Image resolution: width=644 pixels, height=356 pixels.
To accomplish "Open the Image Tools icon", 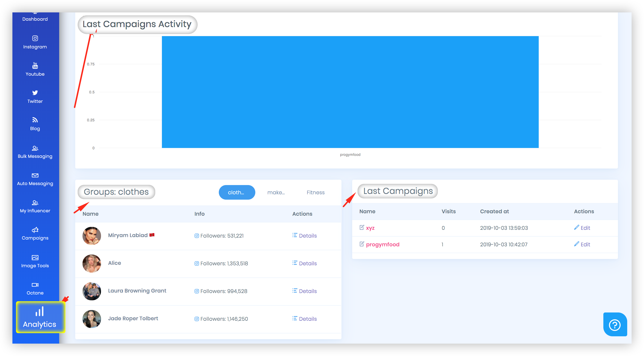I will (35, 258).
